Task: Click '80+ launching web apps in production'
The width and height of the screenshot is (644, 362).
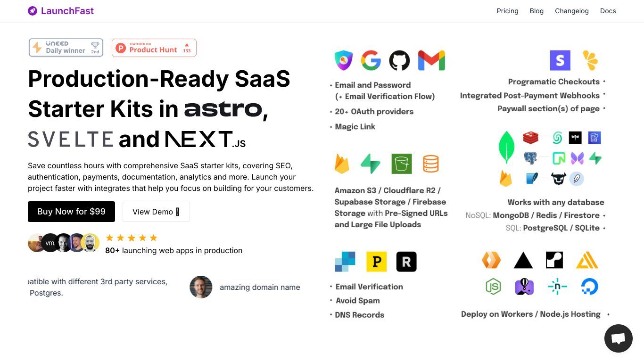Action: pyautogui.click(x=173, y=250)
